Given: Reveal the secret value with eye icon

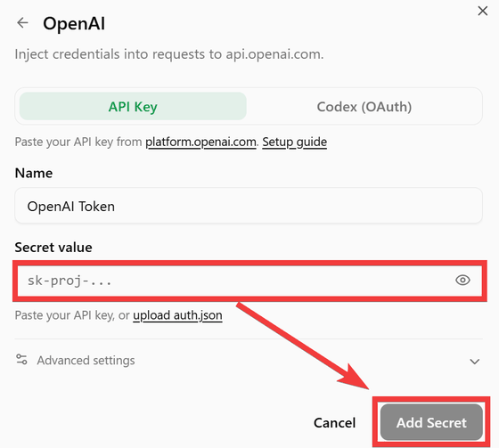Looking at the screenshot, I should coord(462,281).
